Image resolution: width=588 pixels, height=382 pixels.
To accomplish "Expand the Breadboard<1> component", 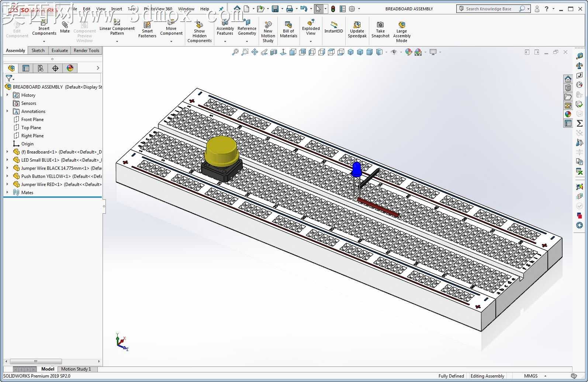I will tap(7, 152).
